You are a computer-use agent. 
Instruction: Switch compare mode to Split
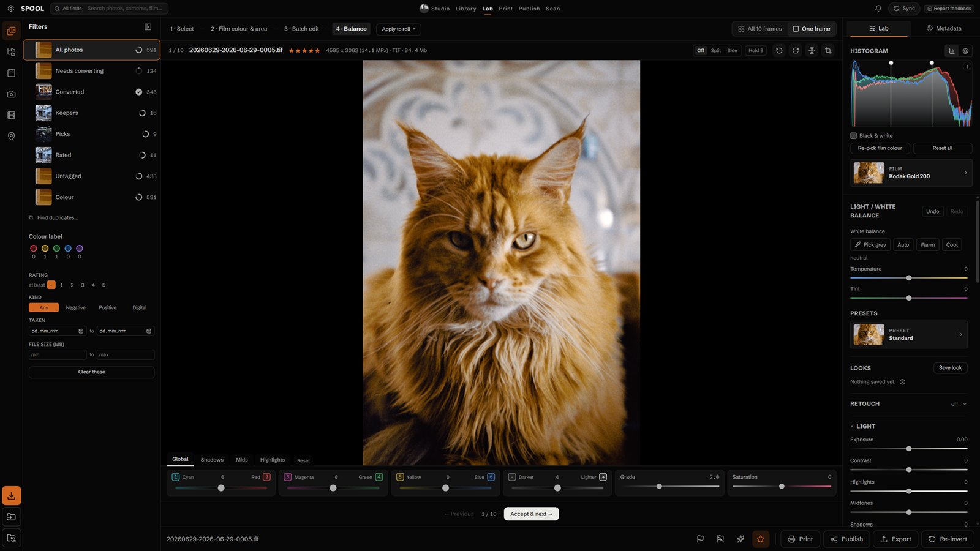[x=715, y=51]
